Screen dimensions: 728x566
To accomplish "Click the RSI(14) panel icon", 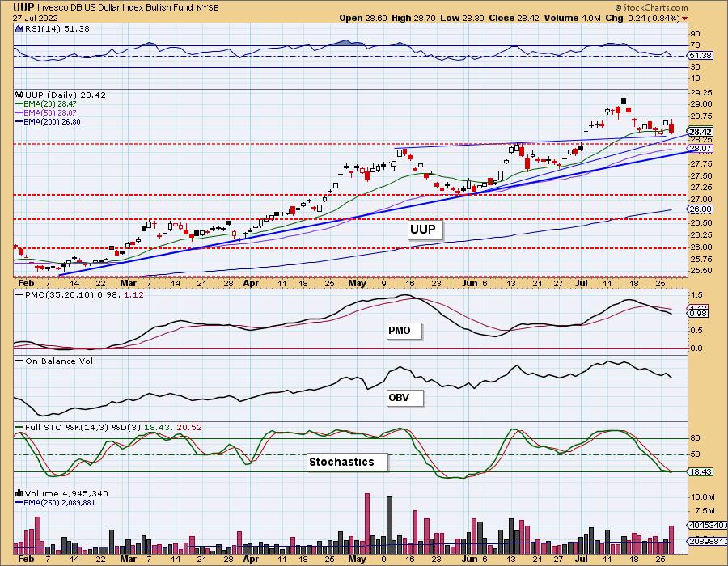I will click(x=19, y=28).
